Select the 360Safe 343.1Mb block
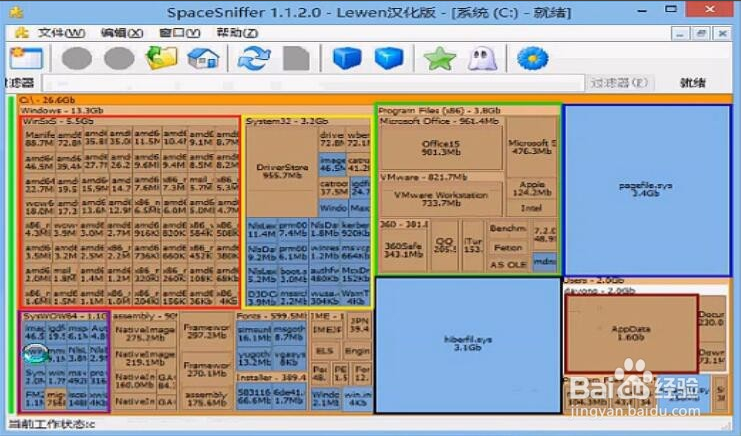Screen dimensions: 741x436 pyautogui.click(x=403, y=250)
